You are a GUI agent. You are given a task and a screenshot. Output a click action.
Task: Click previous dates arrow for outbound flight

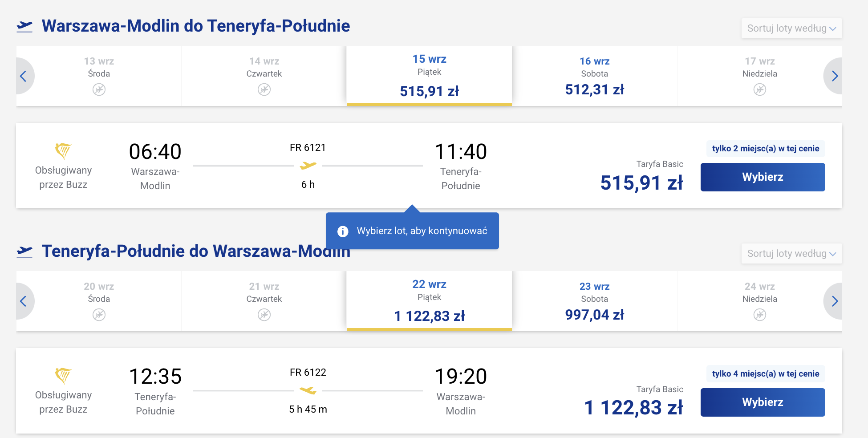pos(24,76)
